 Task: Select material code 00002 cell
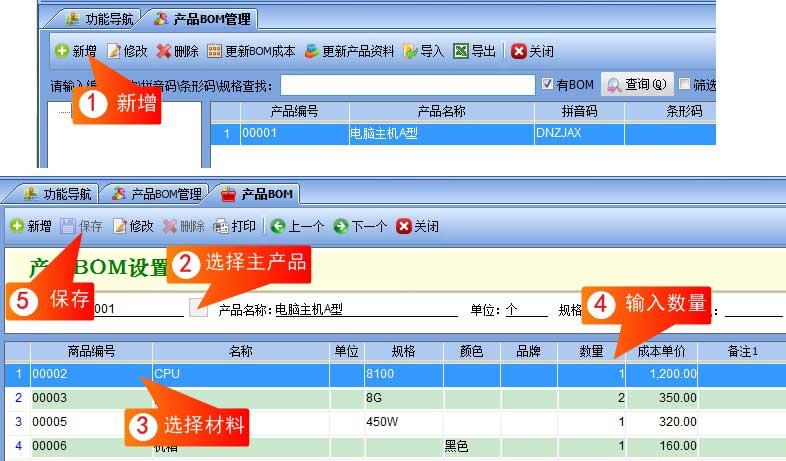coord(91,374)
